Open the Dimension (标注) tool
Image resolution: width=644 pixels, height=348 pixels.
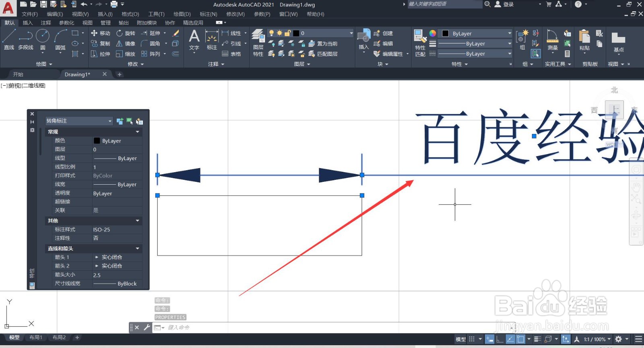(x=212, y=40)
